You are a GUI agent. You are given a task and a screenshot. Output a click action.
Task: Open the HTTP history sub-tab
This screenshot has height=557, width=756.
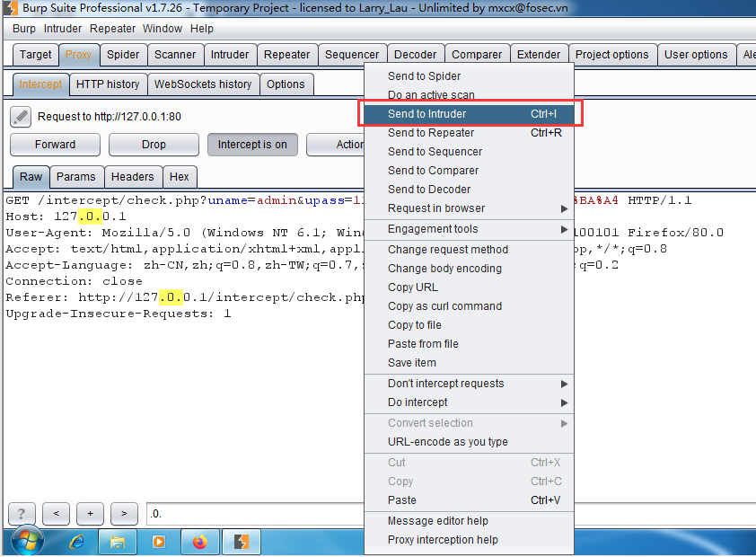point(108,84)
